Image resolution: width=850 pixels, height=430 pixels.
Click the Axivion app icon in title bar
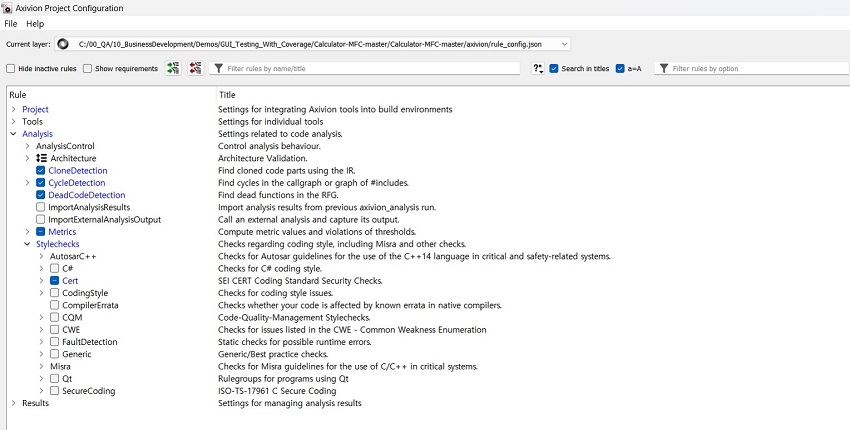[x=7, y=8]
